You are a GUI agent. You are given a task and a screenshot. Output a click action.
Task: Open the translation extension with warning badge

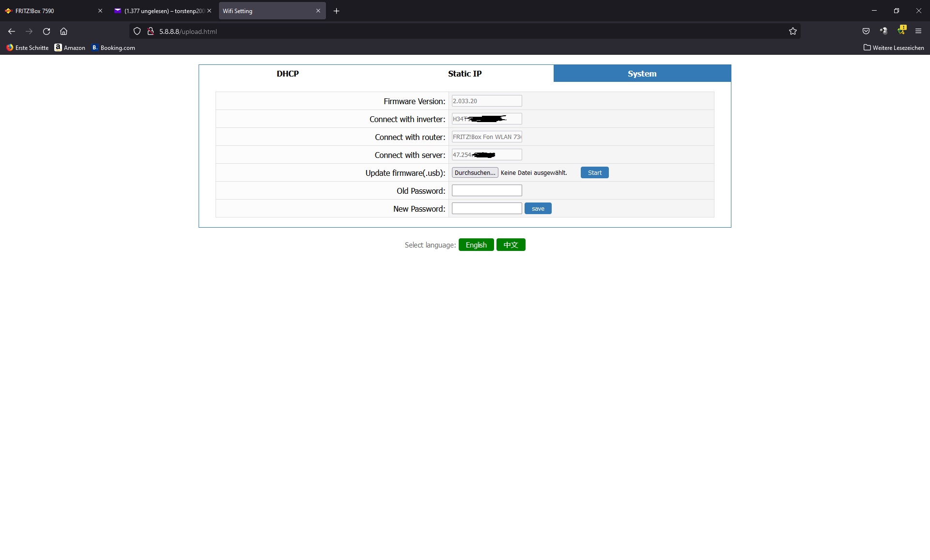click(x=902, y=30)
